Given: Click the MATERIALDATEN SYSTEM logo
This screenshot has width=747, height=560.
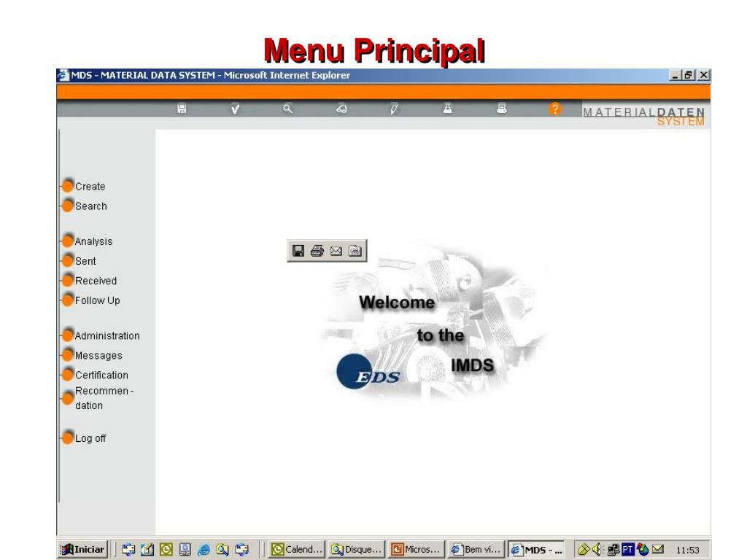Looking at the screenshot, I should coord(643,116).
